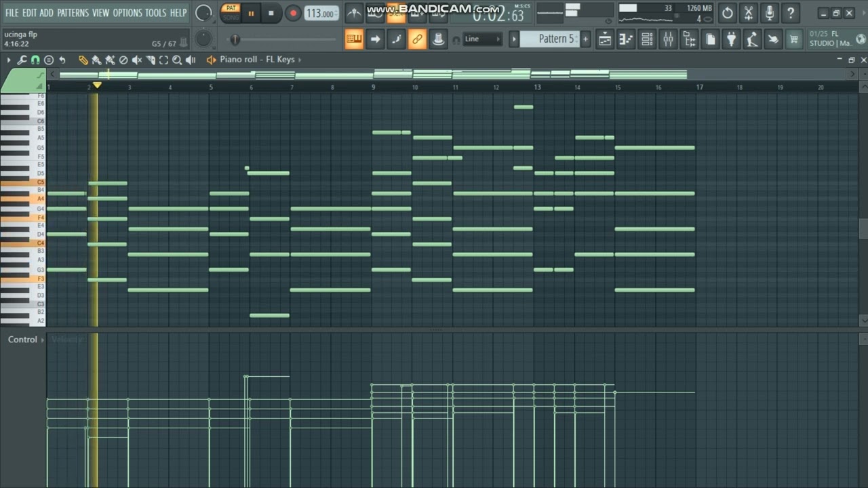
Task: Toggle the magnet snap option
Action: [x=35, y=60]
